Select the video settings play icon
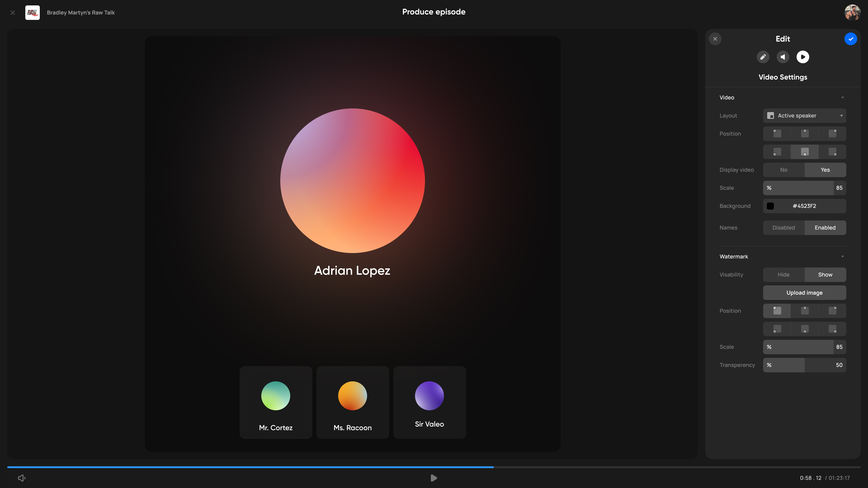This screenshot has width=868, height=488. (803, 57)
